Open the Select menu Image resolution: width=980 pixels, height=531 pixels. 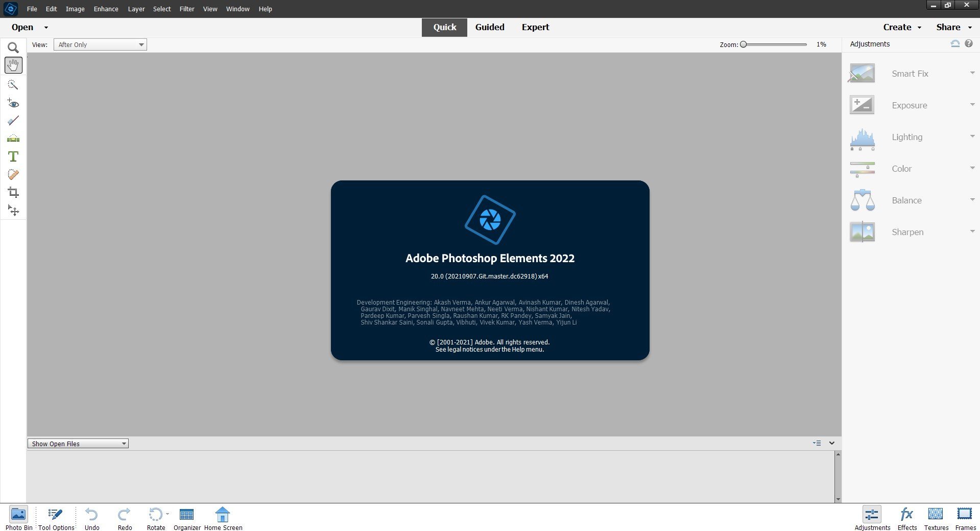[162, 9]
